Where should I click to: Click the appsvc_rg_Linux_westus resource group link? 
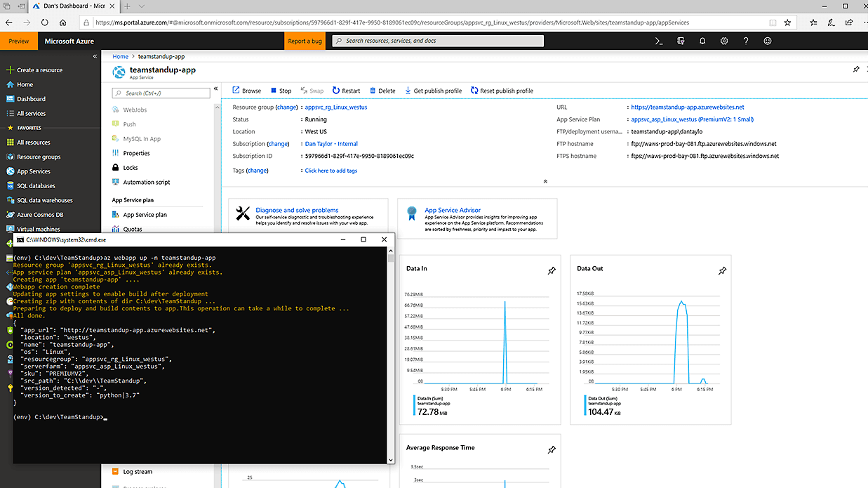point(335,107)
